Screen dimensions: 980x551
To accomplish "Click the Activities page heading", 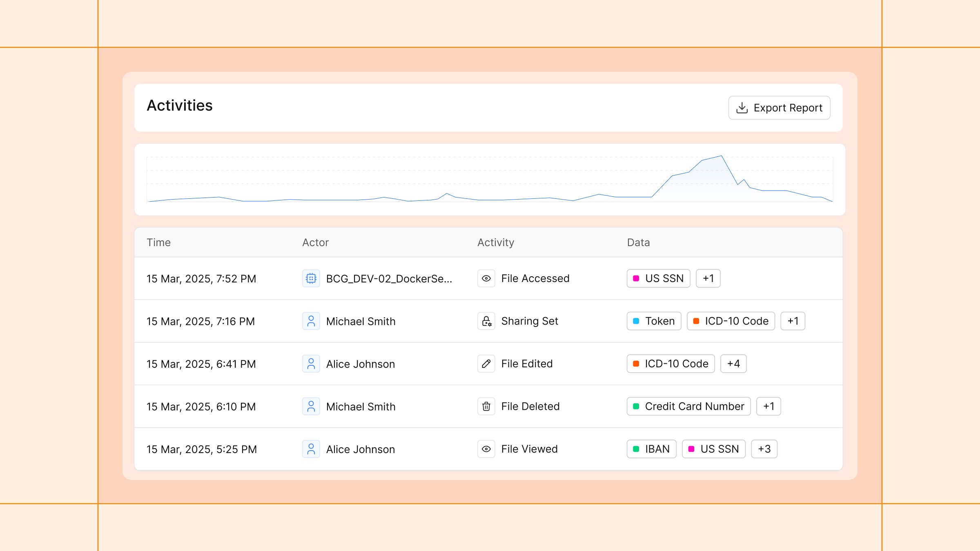I will (x=180, y=105).
